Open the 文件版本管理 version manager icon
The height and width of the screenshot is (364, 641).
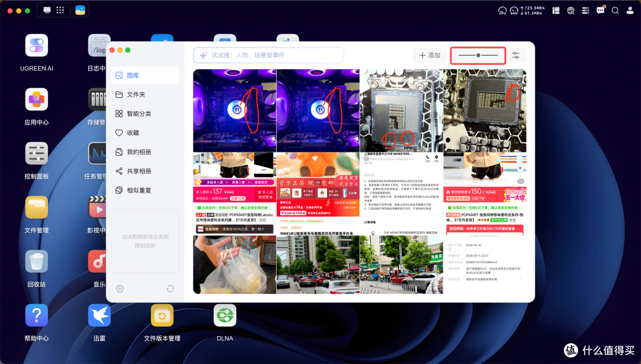162,315
